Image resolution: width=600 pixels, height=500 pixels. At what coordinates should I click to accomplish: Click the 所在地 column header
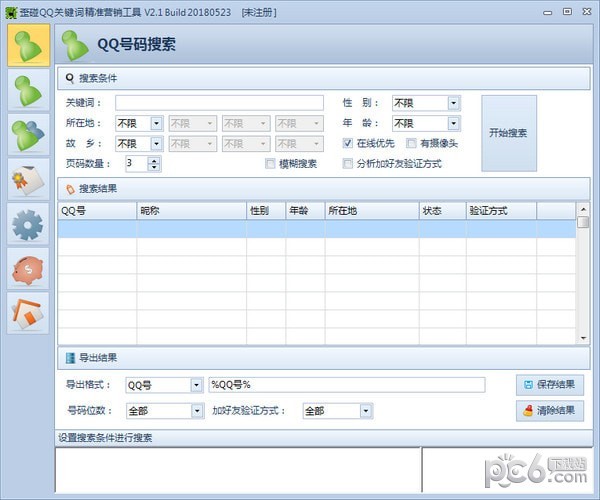click(372, 210)
